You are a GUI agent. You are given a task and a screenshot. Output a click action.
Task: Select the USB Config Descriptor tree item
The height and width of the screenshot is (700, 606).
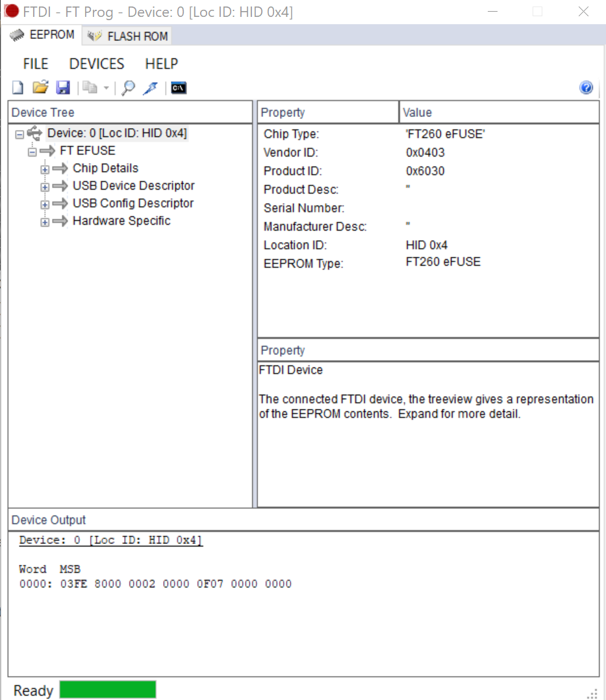pyautogui.click(x=133, y=203)
